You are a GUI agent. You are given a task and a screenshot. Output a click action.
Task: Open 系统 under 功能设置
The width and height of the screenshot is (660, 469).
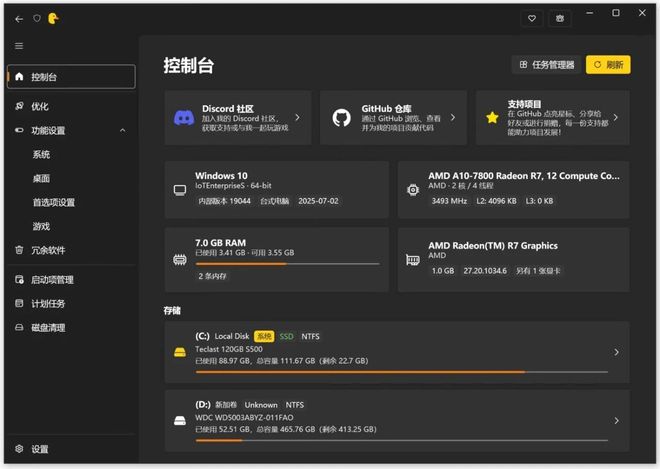[x=72, y=155]
